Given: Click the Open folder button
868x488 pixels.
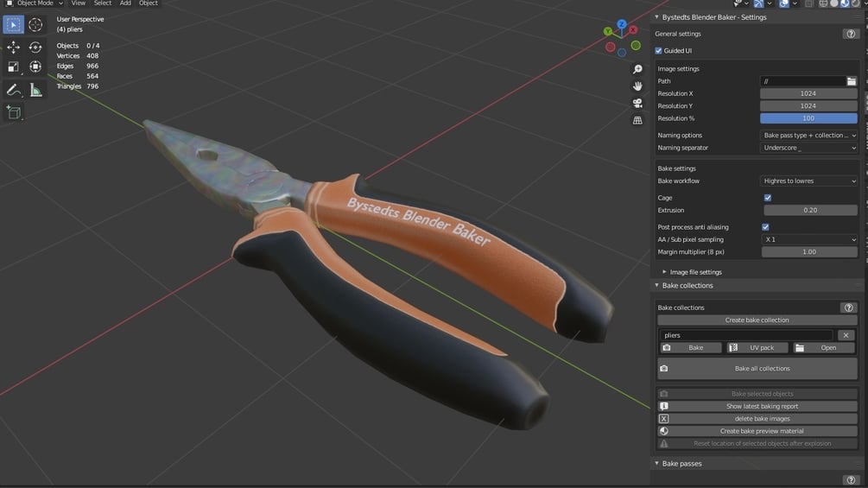Looking at the screenshot, I should click(824, 348).
